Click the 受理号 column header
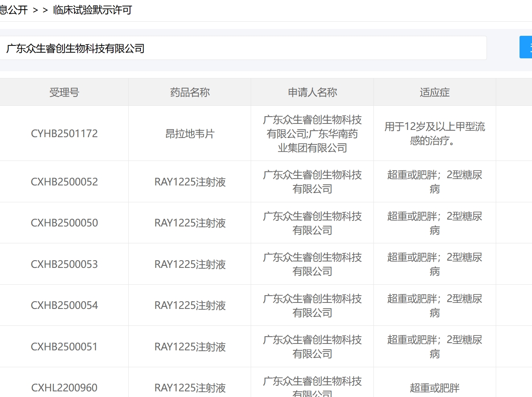This screenshot has width=532, height=397. [x=64, y=93]
